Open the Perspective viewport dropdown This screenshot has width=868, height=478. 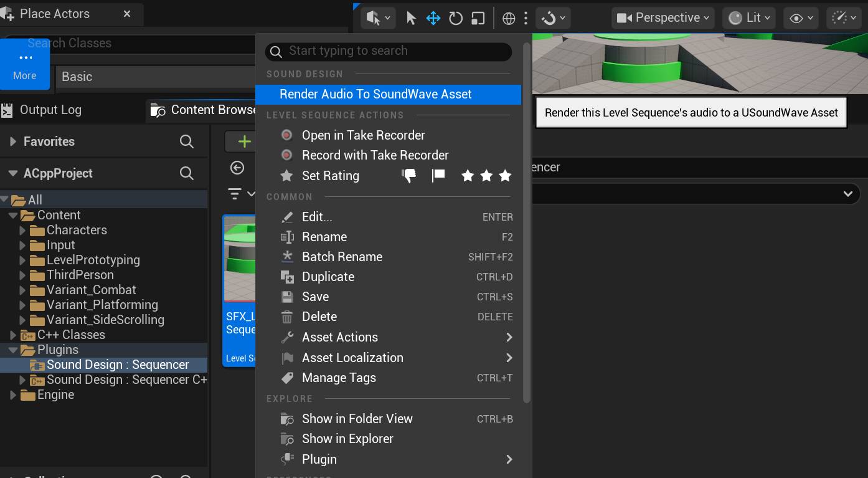tap(662, 17)
